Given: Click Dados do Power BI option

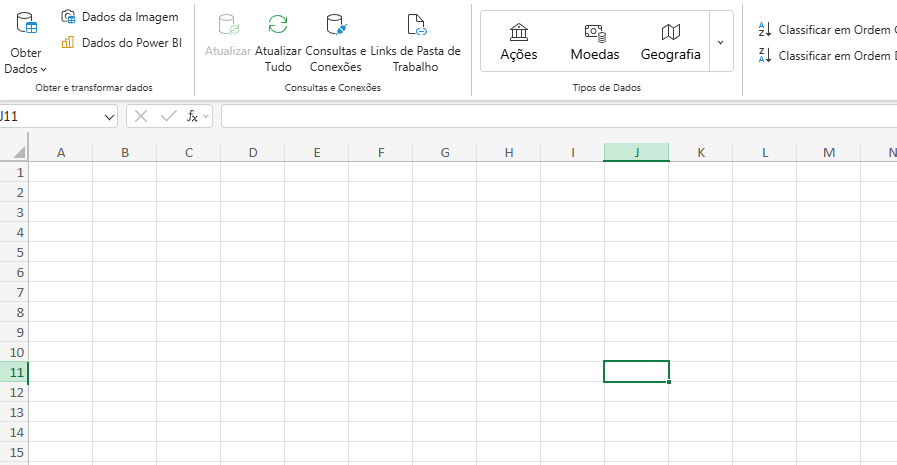Looking at the screenshot, I should point(121,42).
